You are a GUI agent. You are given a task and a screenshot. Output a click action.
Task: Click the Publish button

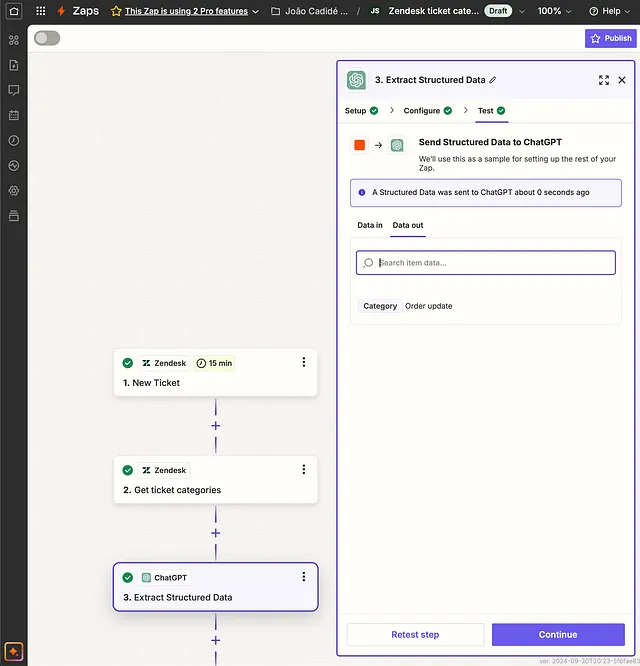(x=610, y=38)
